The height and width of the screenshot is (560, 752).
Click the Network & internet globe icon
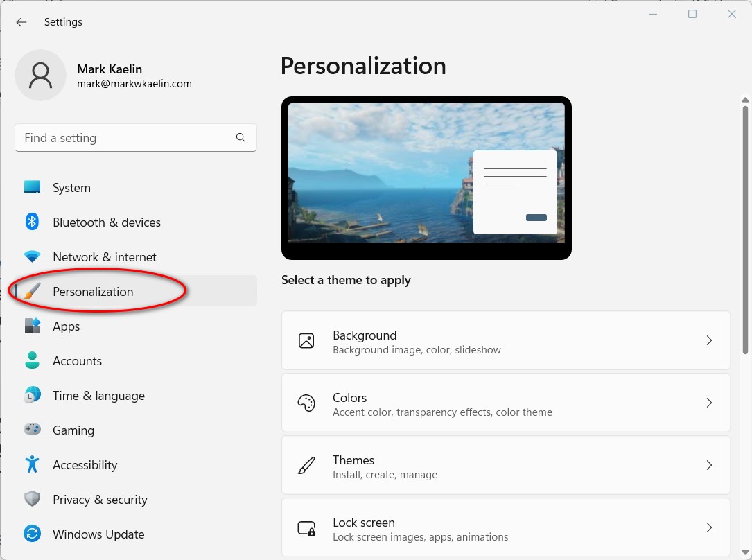[32, 256]
